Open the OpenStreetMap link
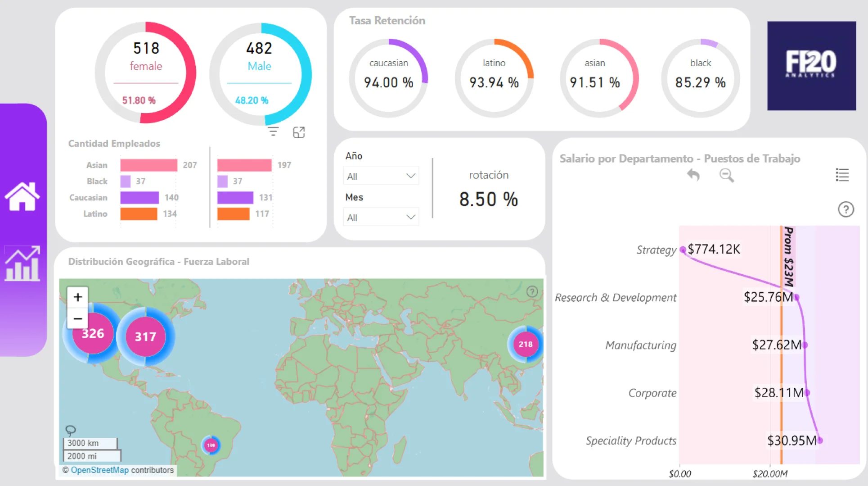 (x=99, y=470)
